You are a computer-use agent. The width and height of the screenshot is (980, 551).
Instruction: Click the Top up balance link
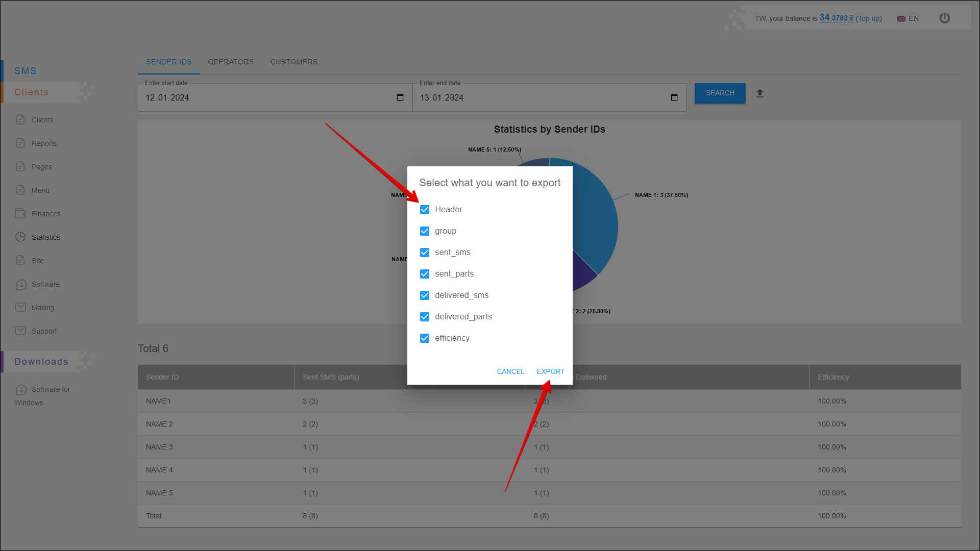869,18
